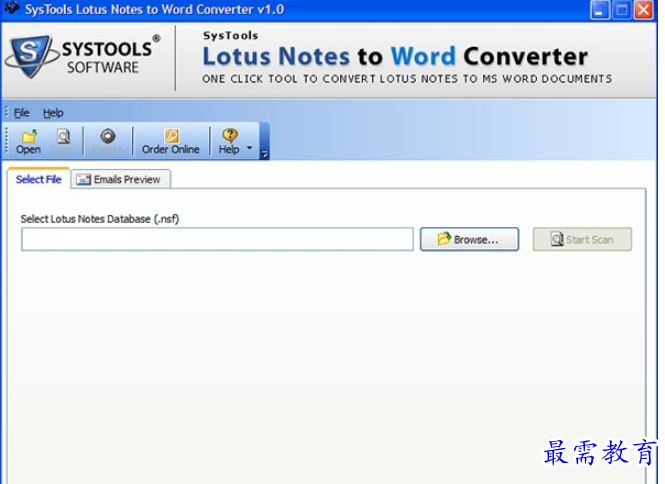
Task: Minimize the converter window
Action: click(x=600, y=10)
